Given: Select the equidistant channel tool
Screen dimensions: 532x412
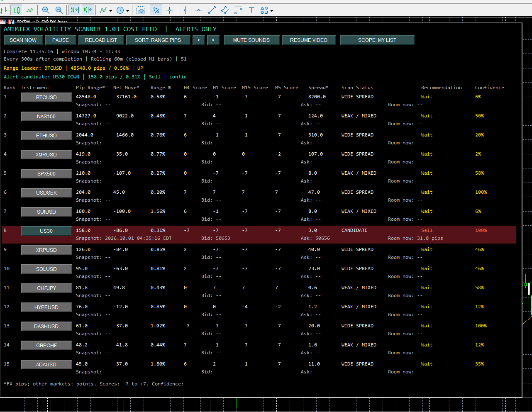Looking at the screenshot, I should point(225,10).
